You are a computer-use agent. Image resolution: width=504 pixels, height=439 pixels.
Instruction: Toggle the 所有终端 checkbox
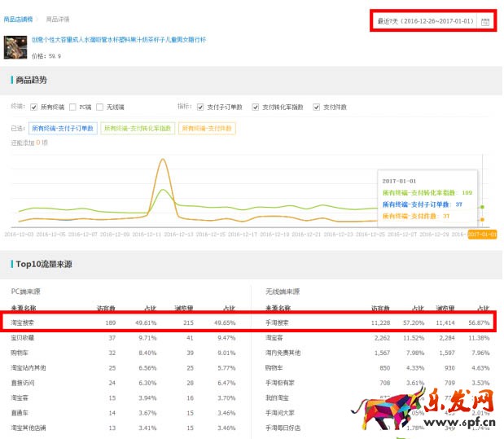click(x=34, y=107)
